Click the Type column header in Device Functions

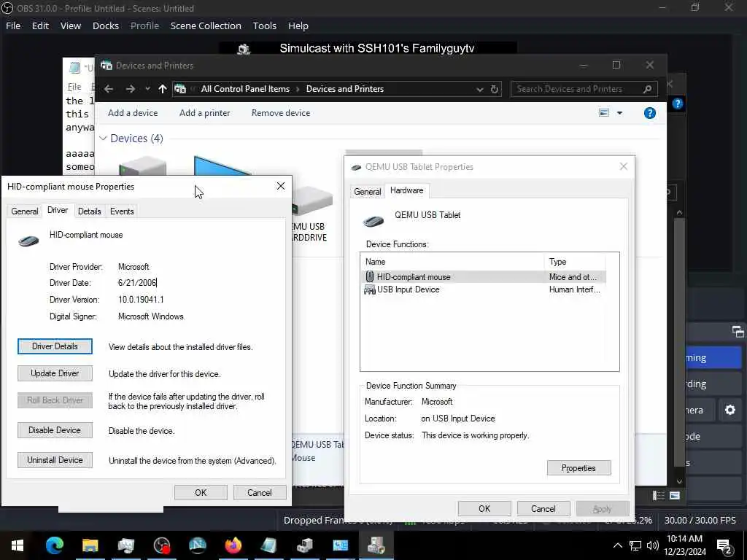click(x=575, y=262)
